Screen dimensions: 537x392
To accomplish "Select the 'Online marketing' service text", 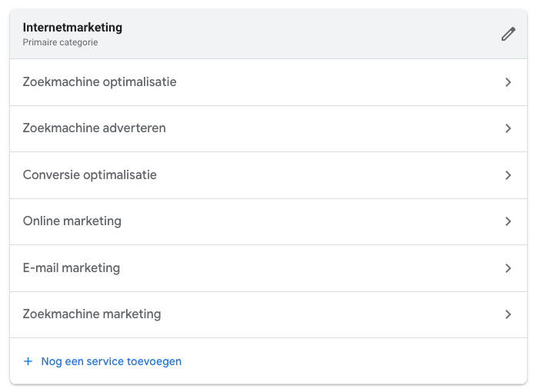I will 72,221.
